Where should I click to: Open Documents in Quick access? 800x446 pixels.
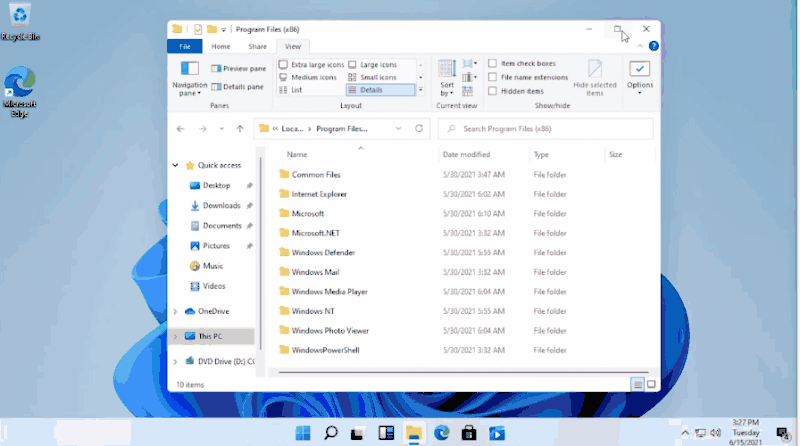tap(222, 226)
